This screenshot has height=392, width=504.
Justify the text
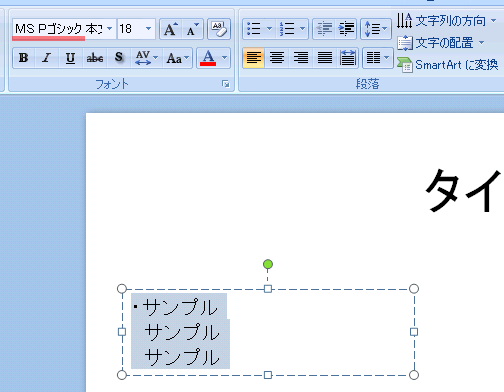coord(324,58)
